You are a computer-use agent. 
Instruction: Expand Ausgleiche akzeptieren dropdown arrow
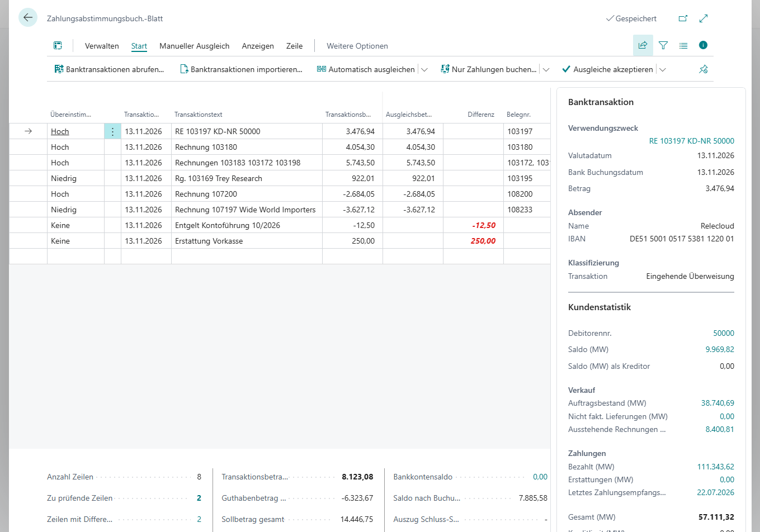663,70
